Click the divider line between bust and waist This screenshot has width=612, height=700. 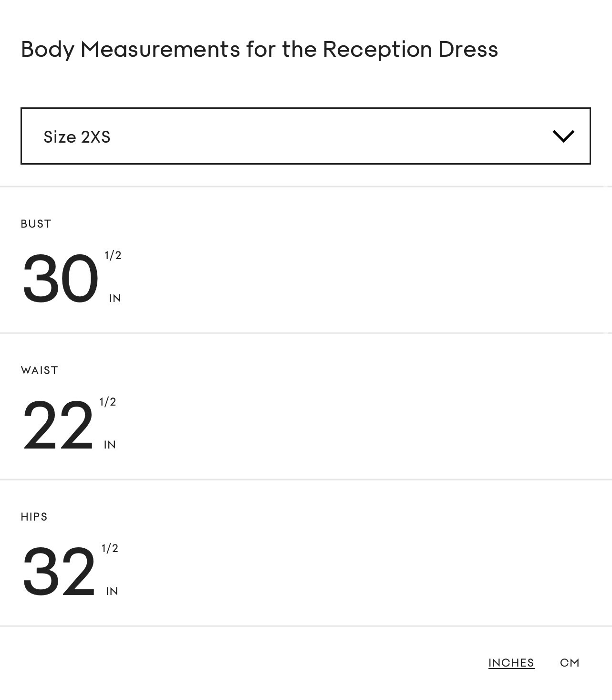[x=305, y=333]
